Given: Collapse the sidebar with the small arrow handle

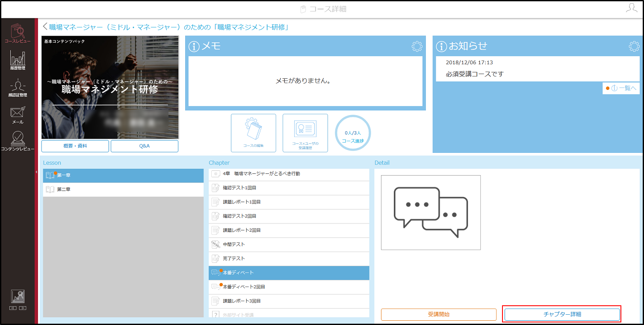Looking at the screenshot, I should (36, 171).
